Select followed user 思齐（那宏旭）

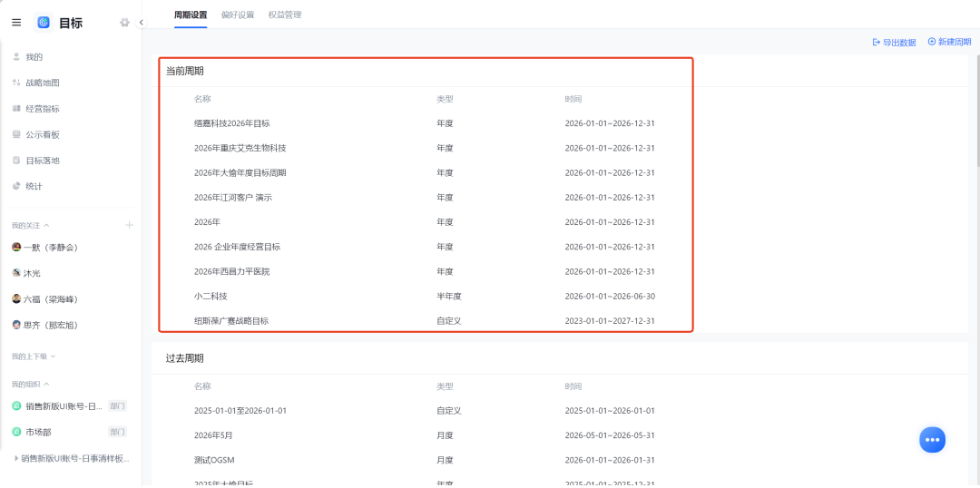pyautogui.click(x=51, y=325)
